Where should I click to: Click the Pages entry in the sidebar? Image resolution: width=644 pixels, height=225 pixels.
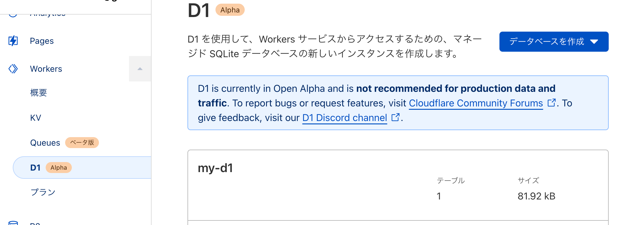pyautogui.click(x=42, y=41)
